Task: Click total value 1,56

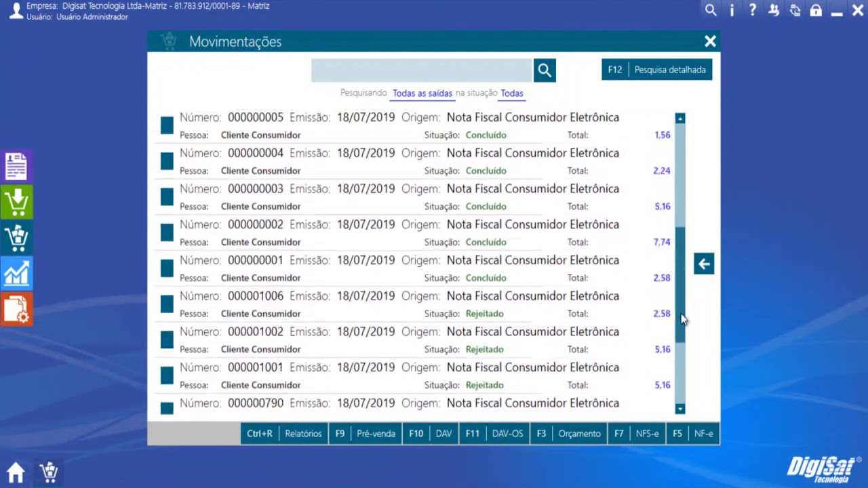Action: coord(663,135)
